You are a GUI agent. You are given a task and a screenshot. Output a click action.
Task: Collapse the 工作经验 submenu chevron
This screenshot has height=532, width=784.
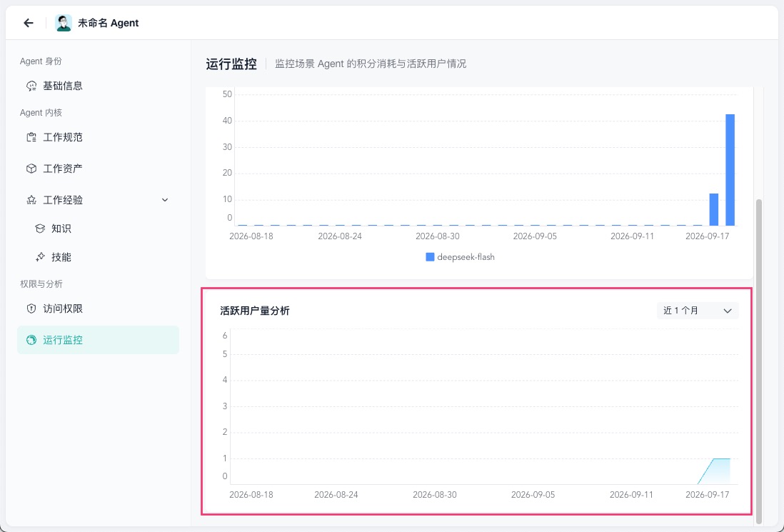(x=165, y=200)
